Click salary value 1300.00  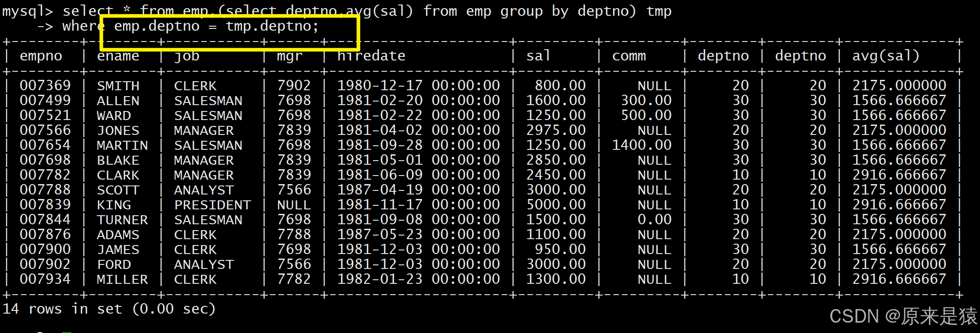[556, 279]
